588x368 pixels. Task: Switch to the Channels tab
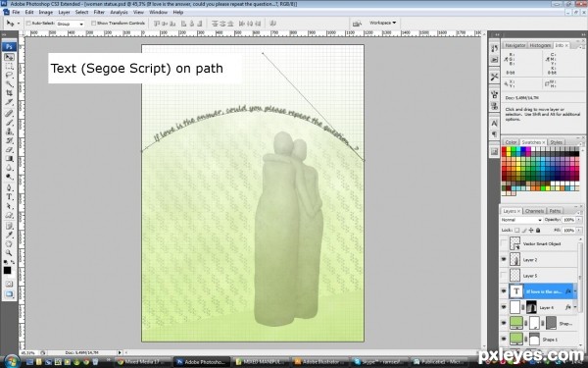tap(534, 211)
